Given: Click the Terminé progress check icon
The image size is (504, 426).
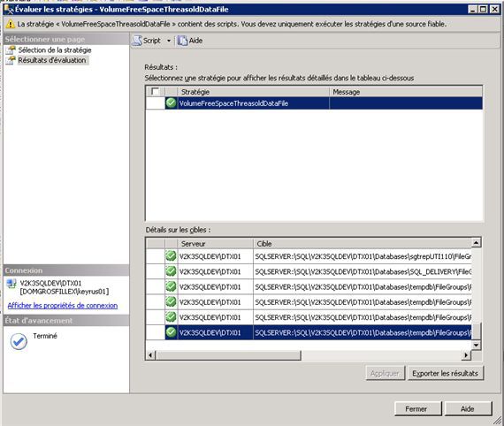Looking at the screenshot, I should click(19, 341).
